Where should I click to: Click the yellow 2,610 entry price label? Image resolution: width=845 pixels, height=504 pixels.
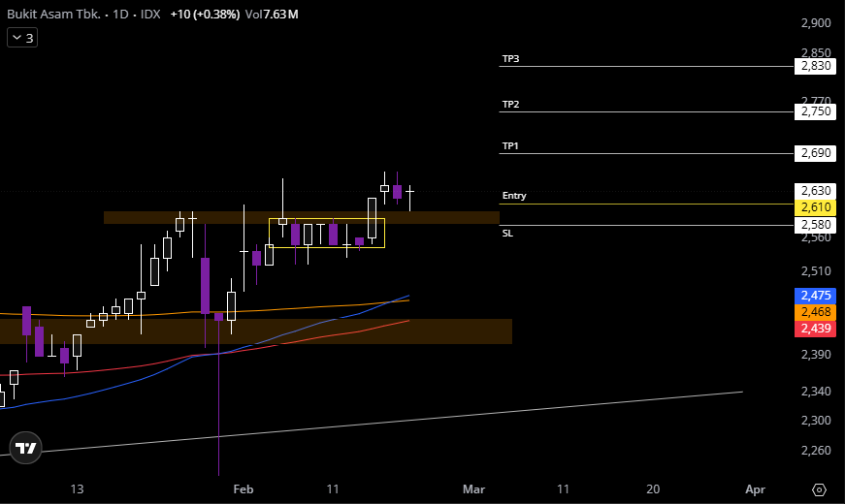815,207
